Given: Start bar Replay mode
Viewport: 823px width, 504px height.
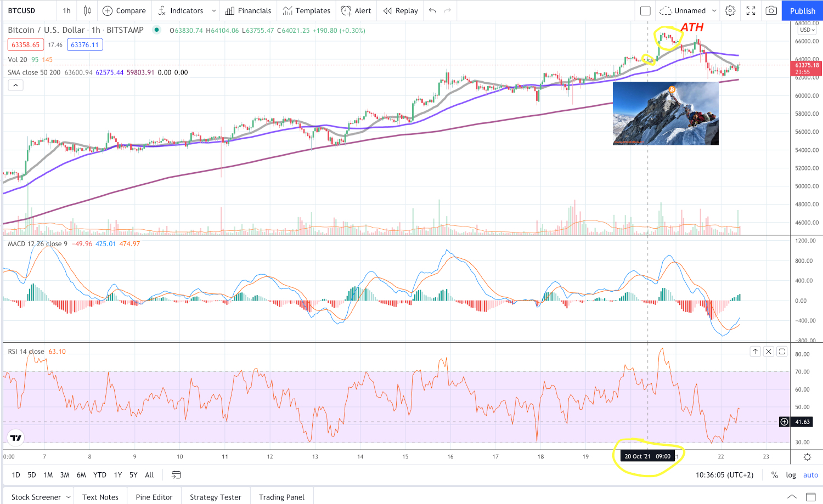Looking at the screenshot, I should tap(401, 10).
